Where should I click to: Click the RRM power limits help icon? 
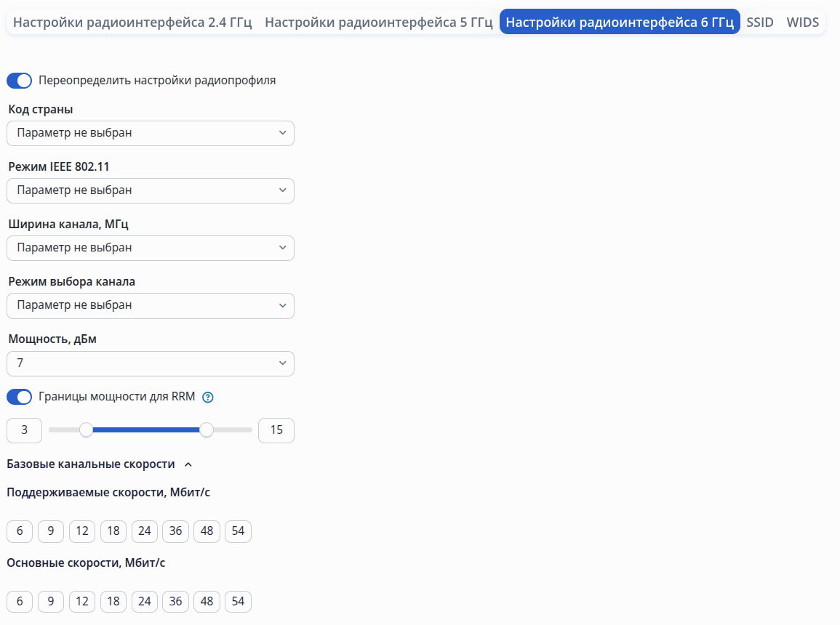208,397
